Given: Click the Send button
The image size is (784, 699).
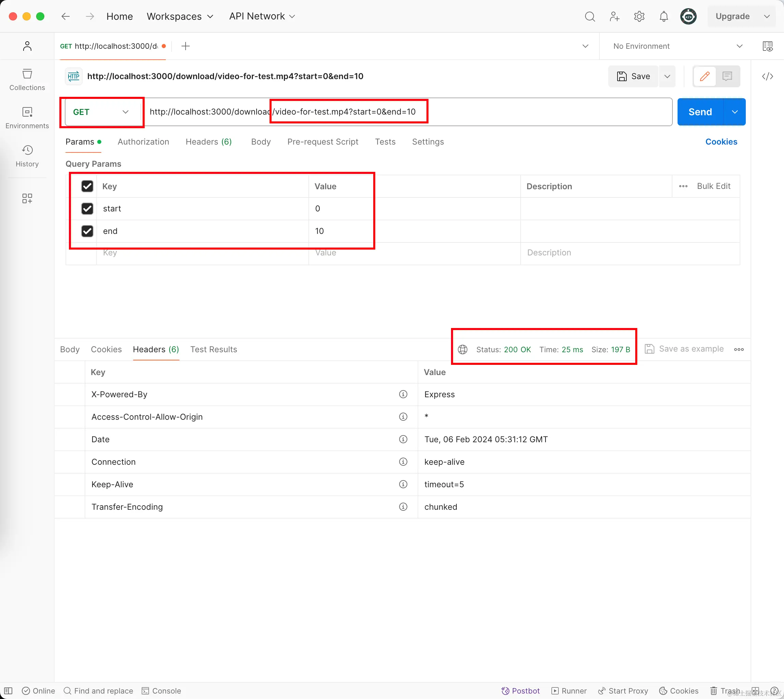Looking at the screenshot, I should pos(700,112).
